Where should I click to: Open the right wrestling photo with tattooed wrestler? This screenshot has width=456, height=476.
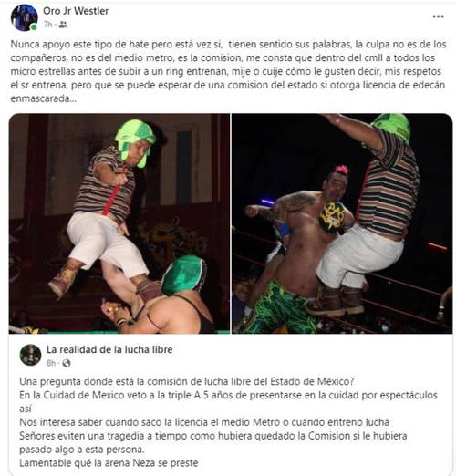pos(342,223)
